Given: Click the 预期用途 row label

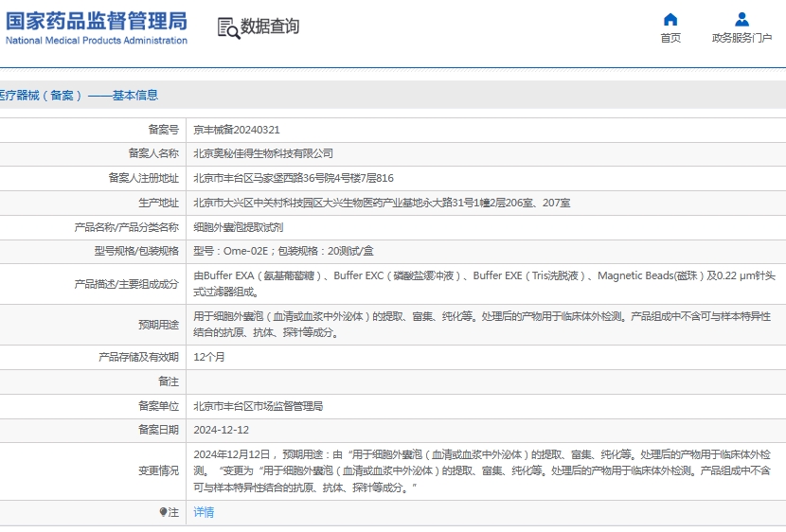Looking at the screenshot, I should [158, 325].
